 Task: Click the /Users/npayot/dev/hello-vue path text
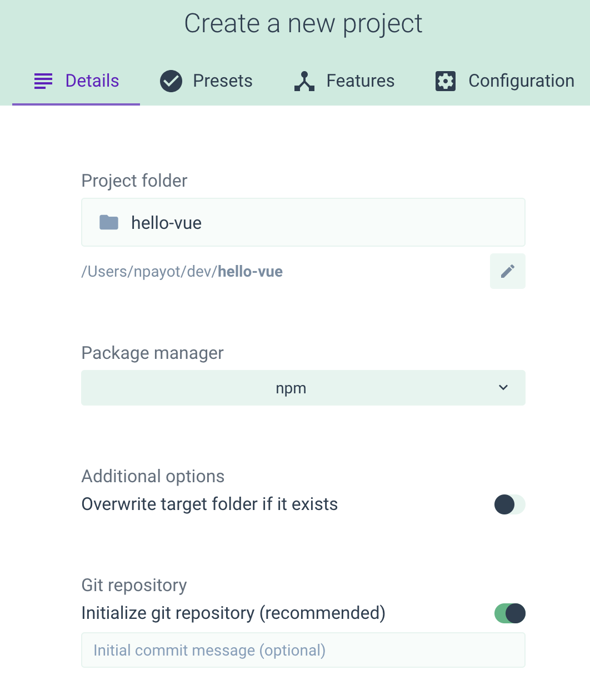pos(182,272)
